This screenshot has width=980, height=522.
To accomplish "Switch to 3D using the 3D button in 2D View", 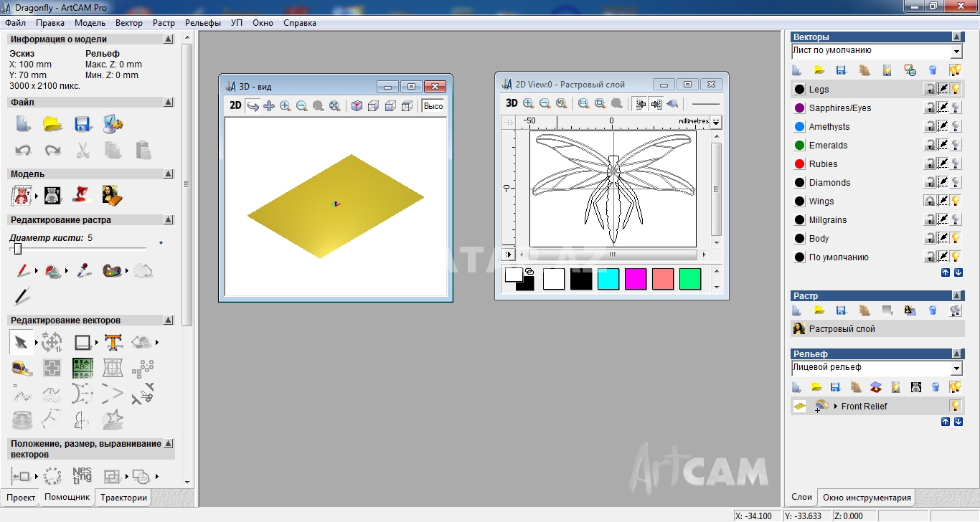I will [512, 103].
